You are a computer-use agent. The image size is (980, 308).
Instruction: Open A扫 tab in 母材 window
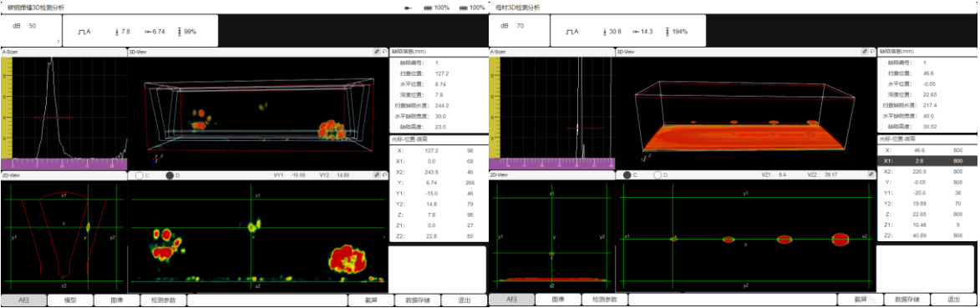(511, 300)
